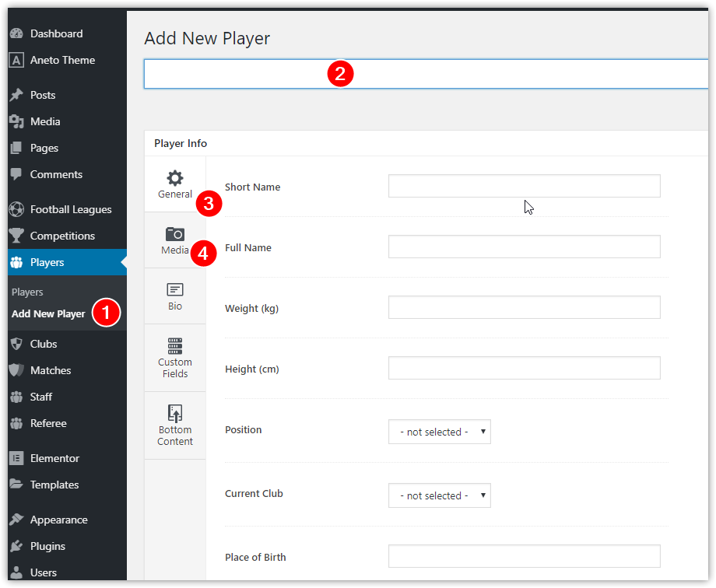Screen dimensions: 716x588
Task: Open the Appearance menu label
Action: pos(59,520)
